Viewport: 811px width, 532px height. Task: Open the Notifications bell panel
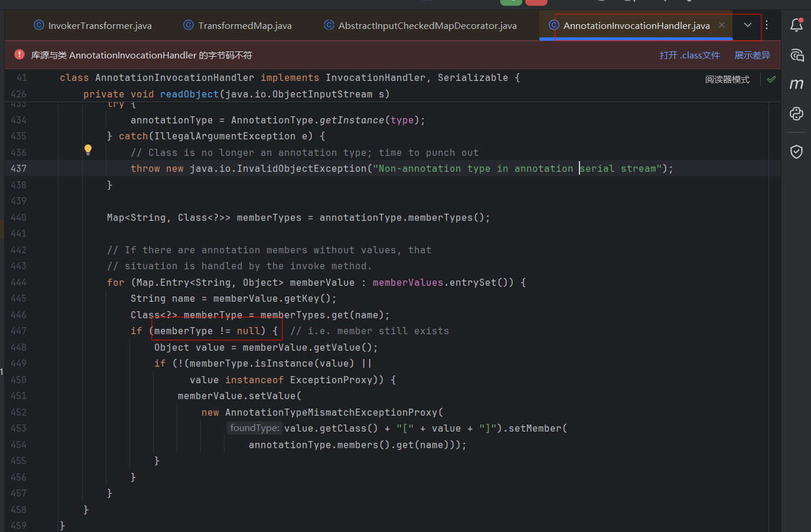[796, 25]
